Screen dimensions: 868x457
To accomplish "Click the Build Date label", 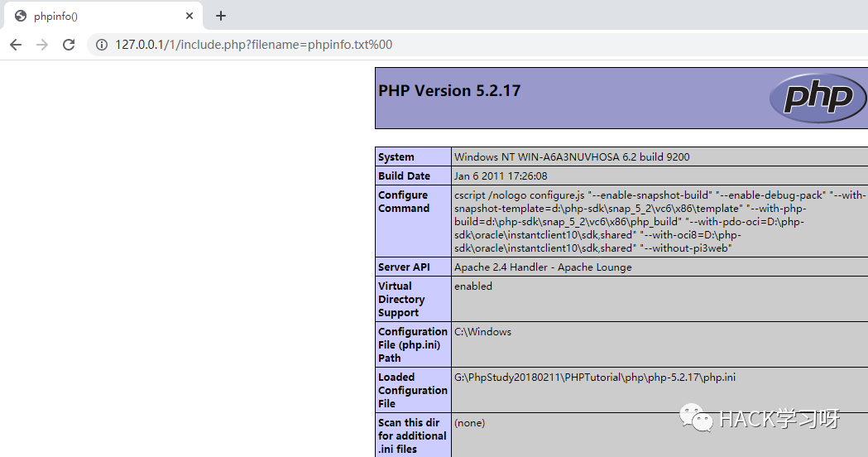I will [404, 176].
